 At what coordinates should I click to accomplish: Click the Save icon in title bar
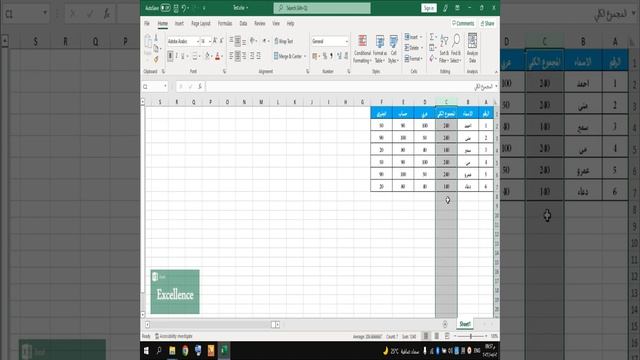point(176,8)
